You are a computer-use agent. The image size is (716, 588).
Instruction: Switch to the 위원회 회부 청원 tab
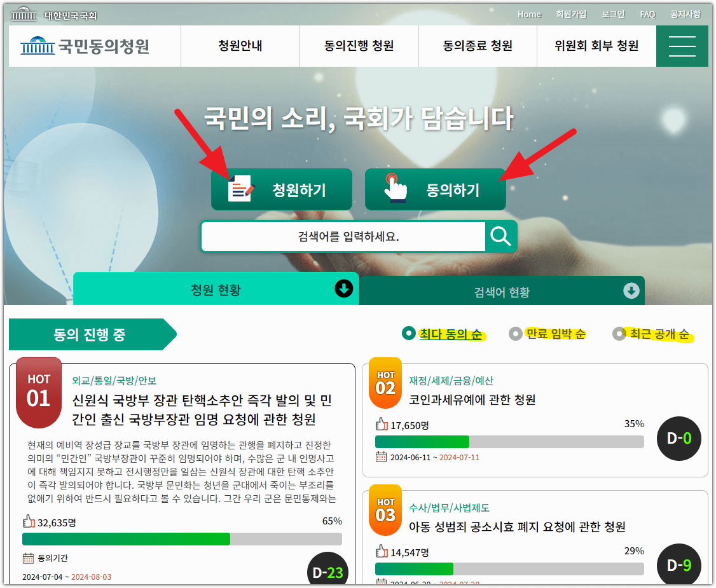click(x=595, y=46)
